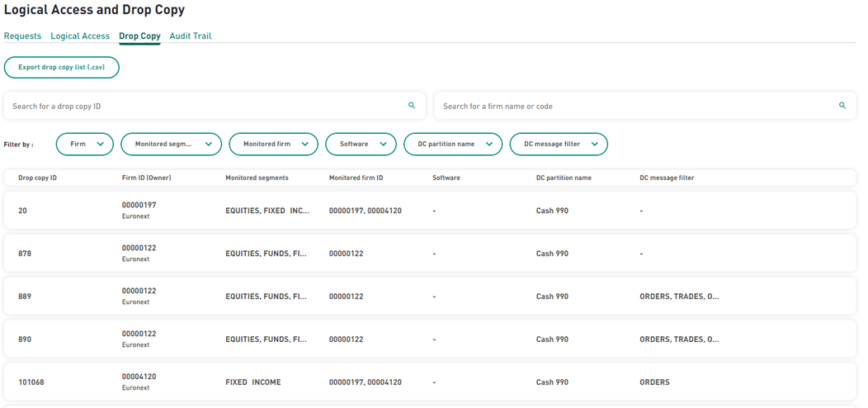868x408 pixels.
Task: Open the Monitored firm filter dropdown
Action: pyautogui.click(x=273, y=145)
